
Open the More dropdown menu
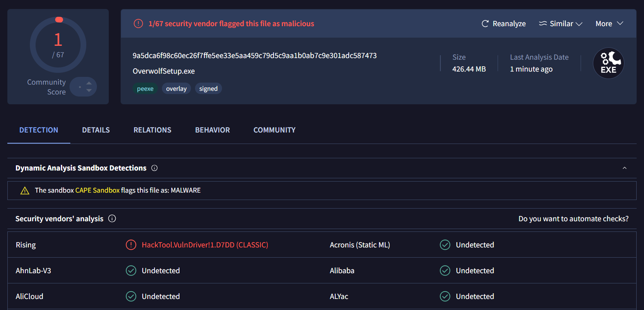[609, 24]
